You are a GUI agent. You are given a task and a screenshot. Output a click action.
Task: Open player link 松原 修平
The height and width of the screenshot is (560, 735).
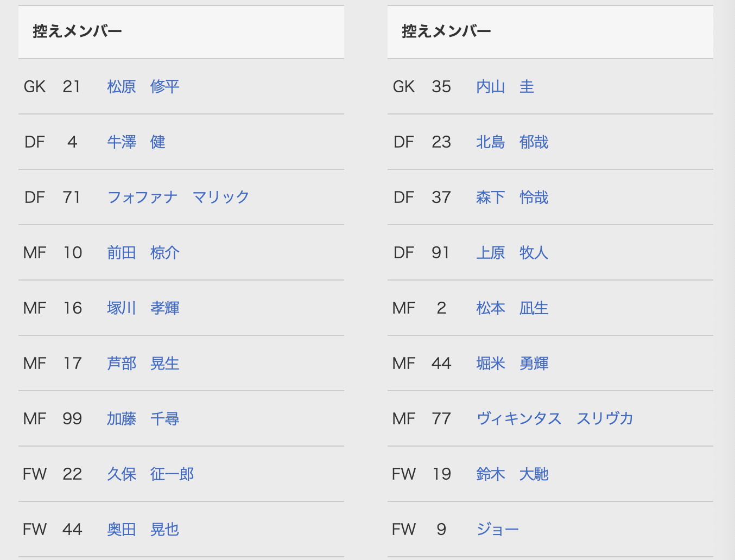(x=143, y=87)
